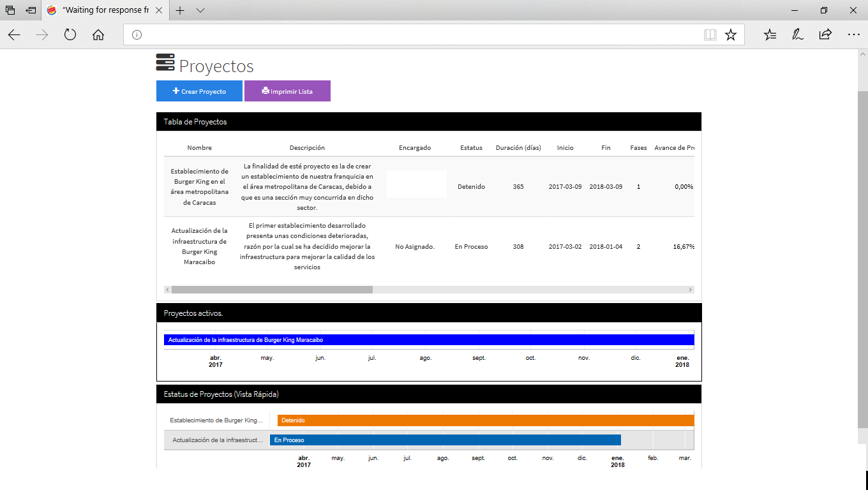Click the Fin column header
Viewport: 868px width, 490px height.
[606, 148]
